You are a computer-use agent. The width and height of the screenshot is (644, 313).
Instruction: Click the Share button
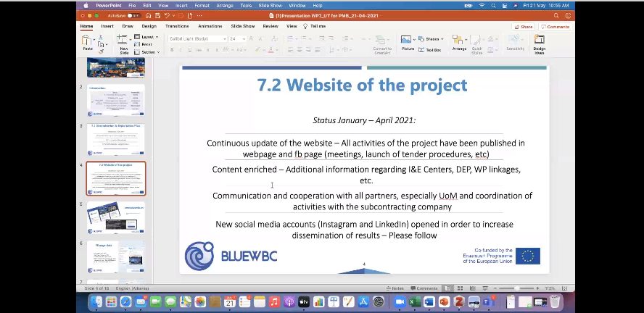coord(523,26)
